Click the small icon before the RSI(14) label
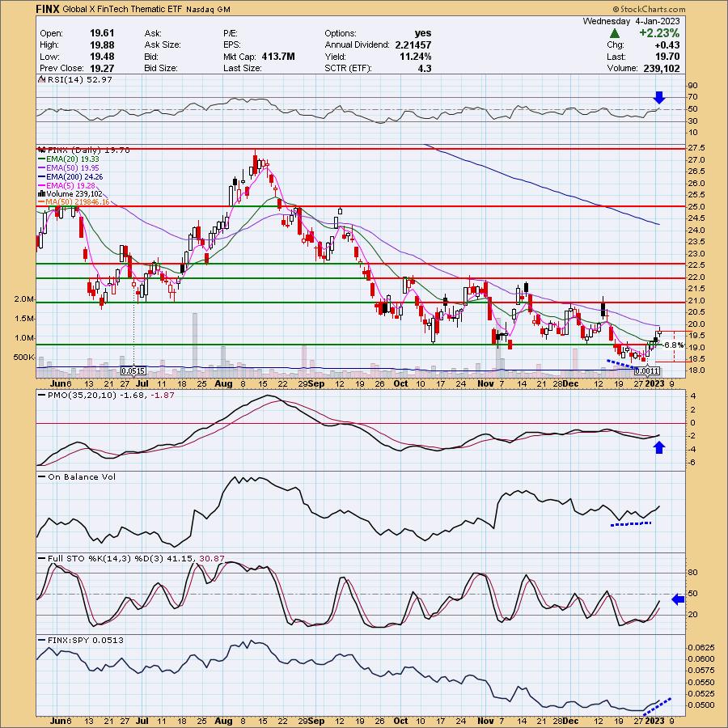 point(41,80)
